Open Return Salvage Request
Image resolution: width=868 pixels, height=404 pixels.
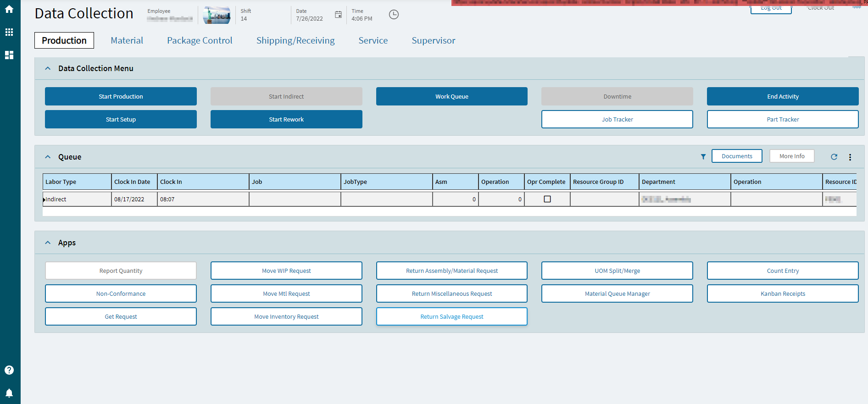tap(452, 316)
